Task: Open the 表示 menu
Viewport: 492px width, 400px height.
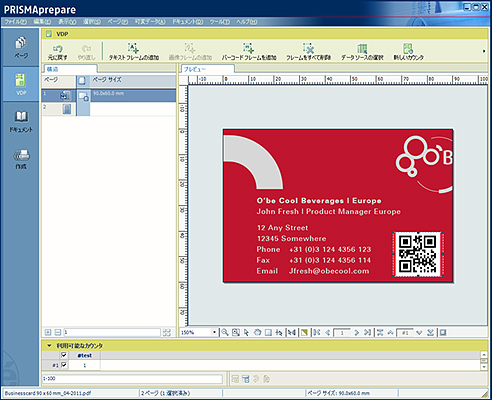Action: pyautogui.click(x=67, y=22)
